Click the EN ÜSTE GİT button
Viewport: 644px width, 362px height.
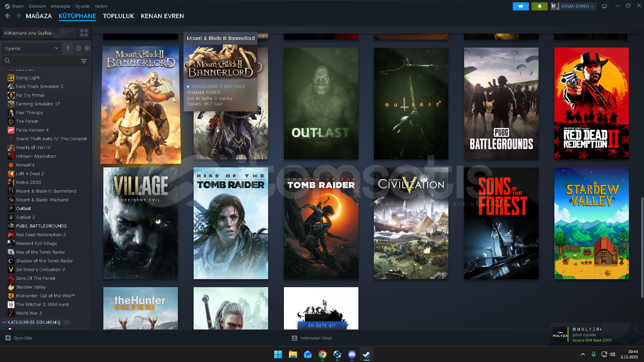tap(322, 325)
